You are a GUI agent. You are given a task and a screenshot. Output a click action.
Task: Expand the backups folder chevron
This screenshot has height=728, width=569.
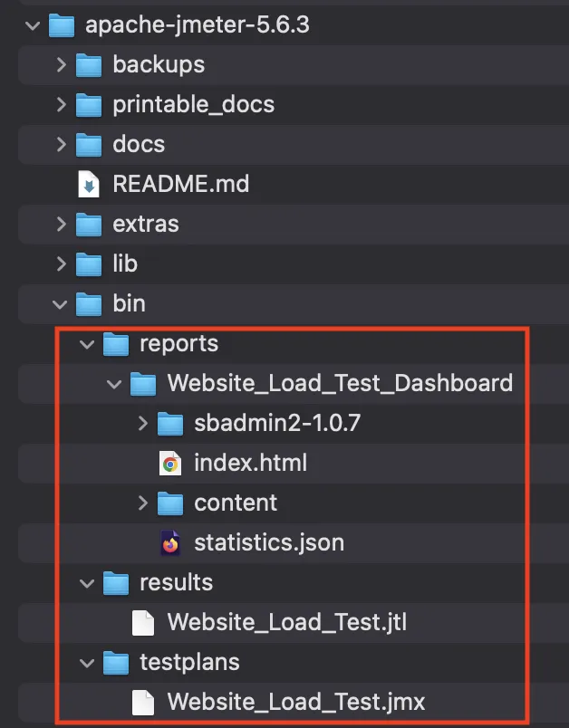(x=61, y=65)
